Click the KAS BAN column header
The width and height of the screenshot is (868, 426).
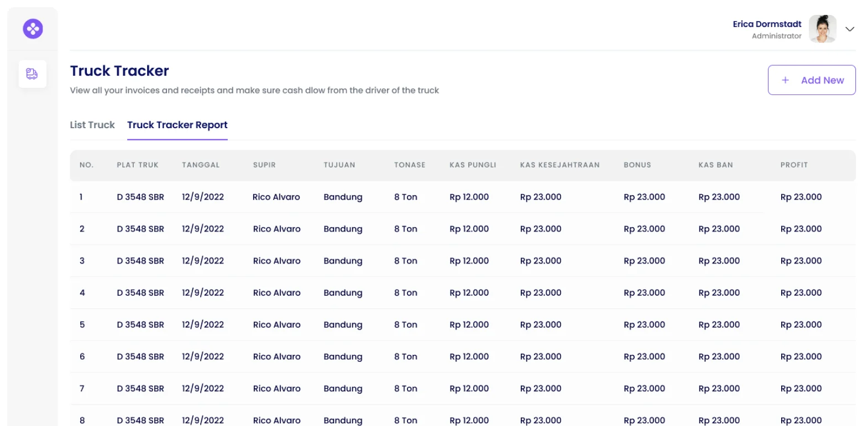click(x=715, y=165)
